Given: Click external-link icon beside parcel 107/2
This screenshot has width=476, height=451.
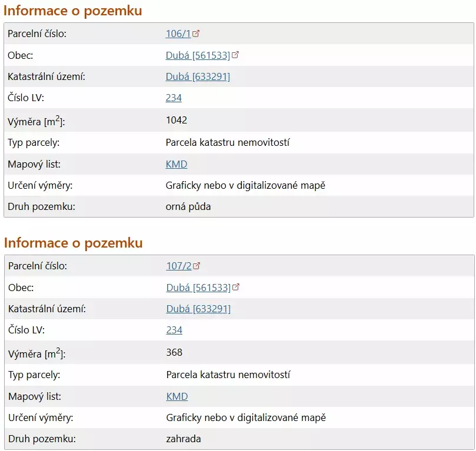Looking at the screenshot, I should 197,266.
